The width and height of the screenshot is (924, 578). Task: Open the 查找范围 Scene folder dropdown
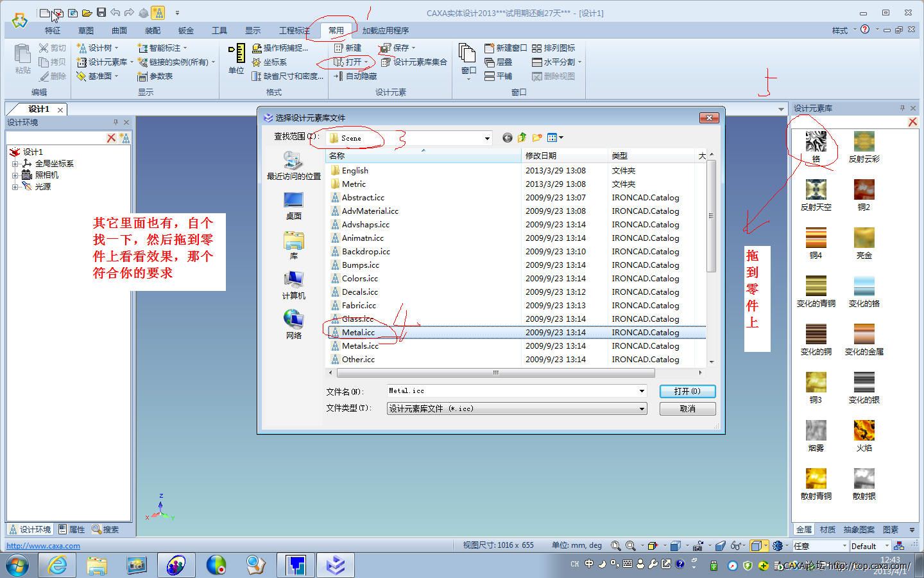(x=487, y=138)
